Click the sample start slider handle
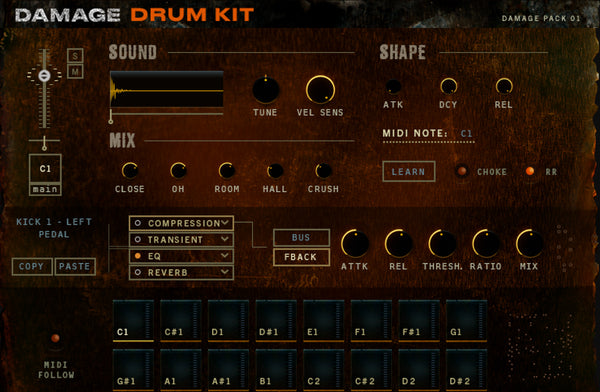The width and height of the screenshot is (600, 392). pyautogui.click(x=111, y=116)
